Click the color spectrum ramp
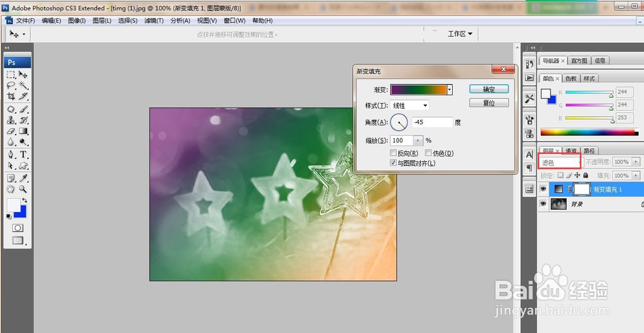Viewport: 644px width, 333px height. coord(589,132)
